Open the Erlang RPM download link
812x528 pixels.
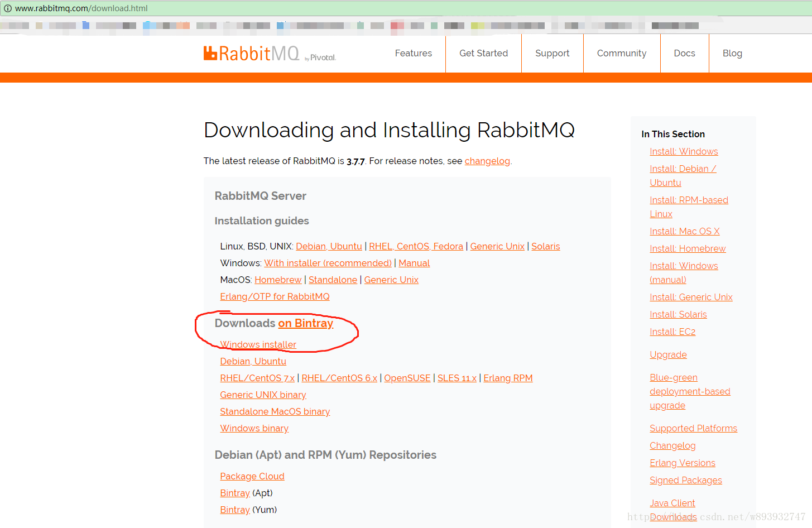click(508, 378)
